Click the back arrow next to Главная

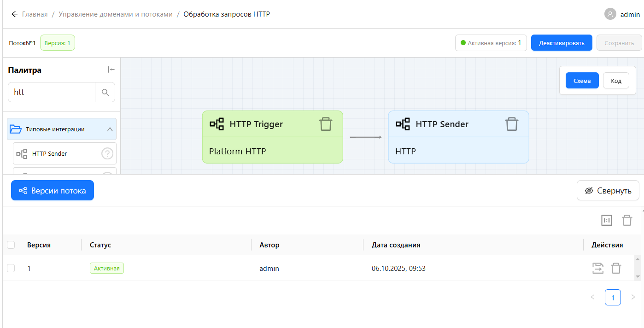click(14, 14)
